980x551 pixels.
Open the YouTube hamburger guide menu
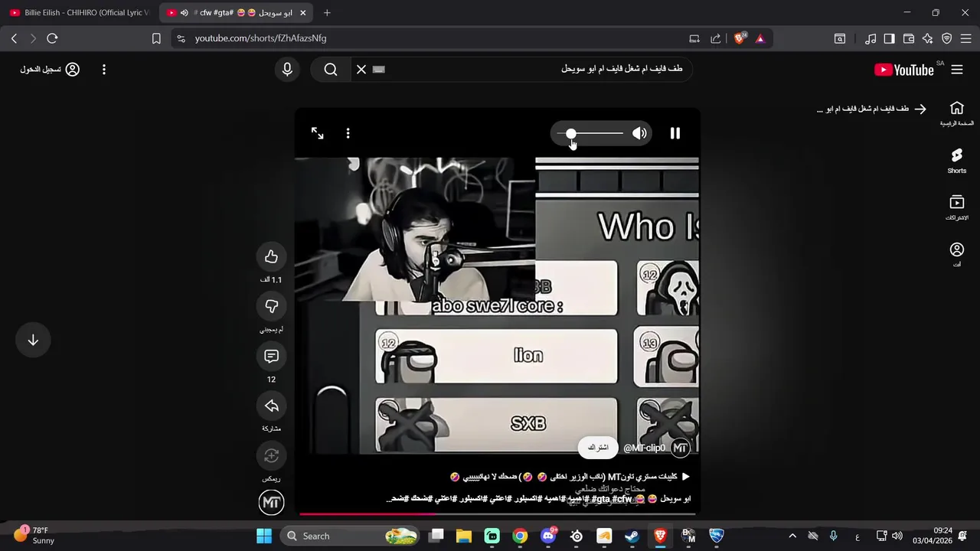click(x=957, y=70)
